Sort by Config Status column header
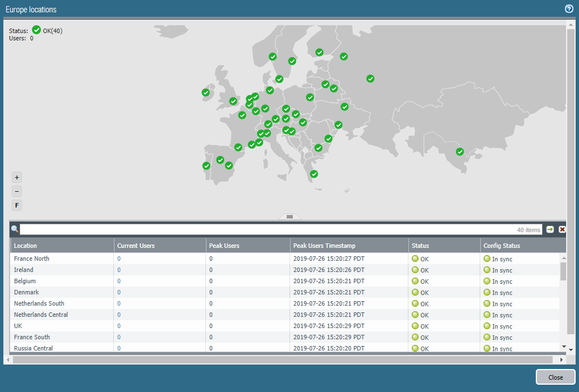Image resolution: width=579 pixels, height=392 pixels. coord(501,246)
